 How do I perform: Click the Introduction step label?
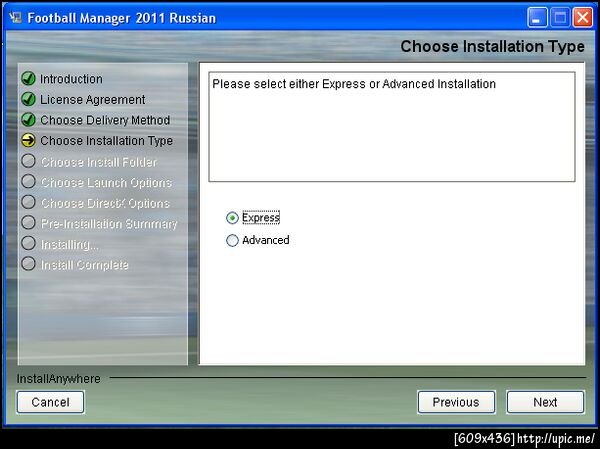71,79
